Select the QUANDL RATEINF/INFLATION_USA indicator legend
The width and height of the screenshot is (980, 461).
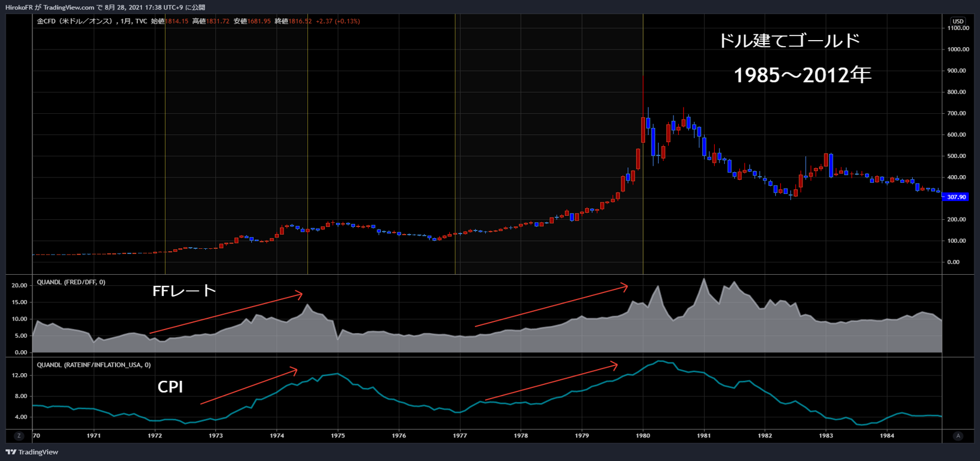coord(93,365)
